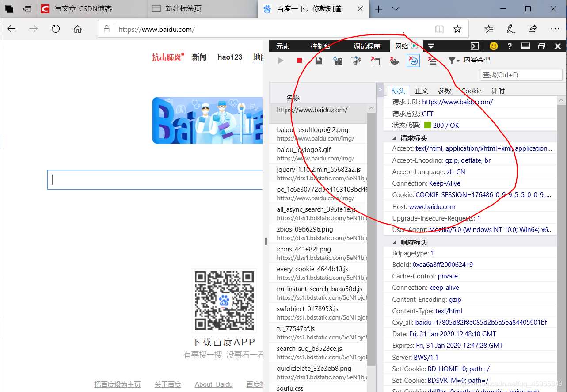
Task: Select zbios_09b6296.png request
Action: pyautogui.click(x=318, y=233)
